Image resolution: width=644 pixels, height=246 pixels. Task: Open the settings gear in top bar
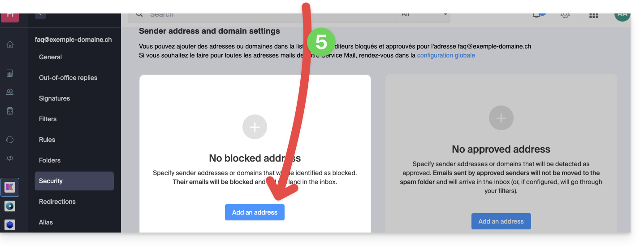[565, 15]
